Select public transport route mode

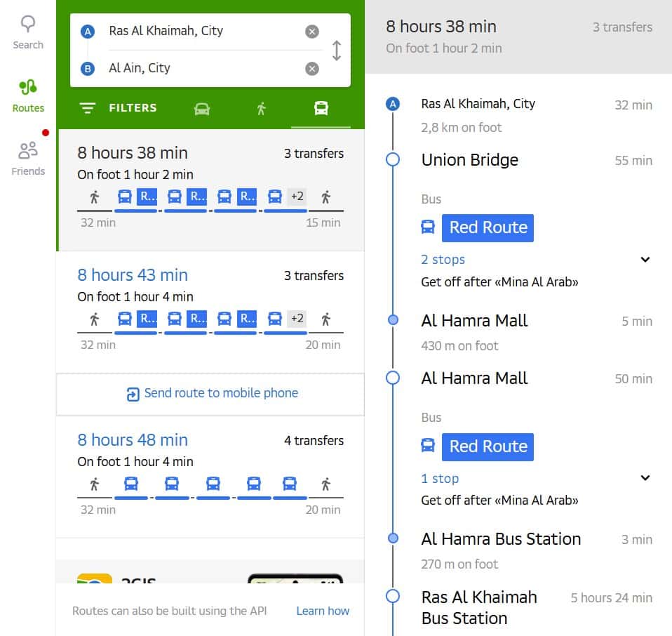(x=321, y=108)
